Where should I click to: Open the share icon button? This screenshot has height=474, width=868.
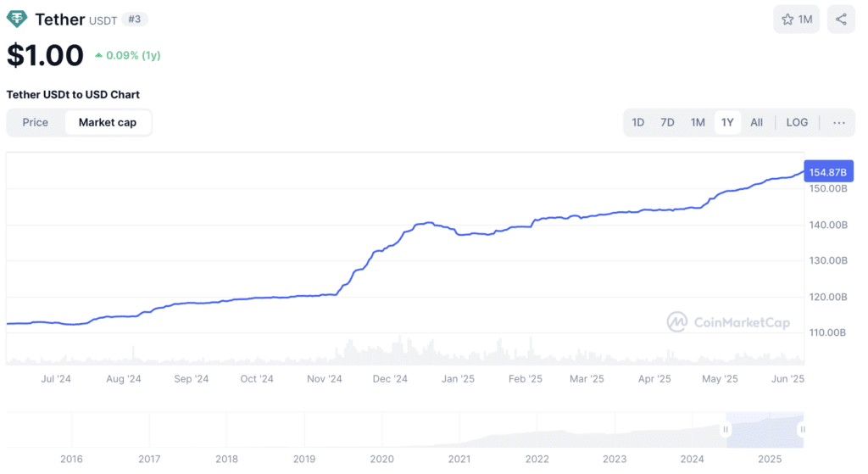point(841,20)
